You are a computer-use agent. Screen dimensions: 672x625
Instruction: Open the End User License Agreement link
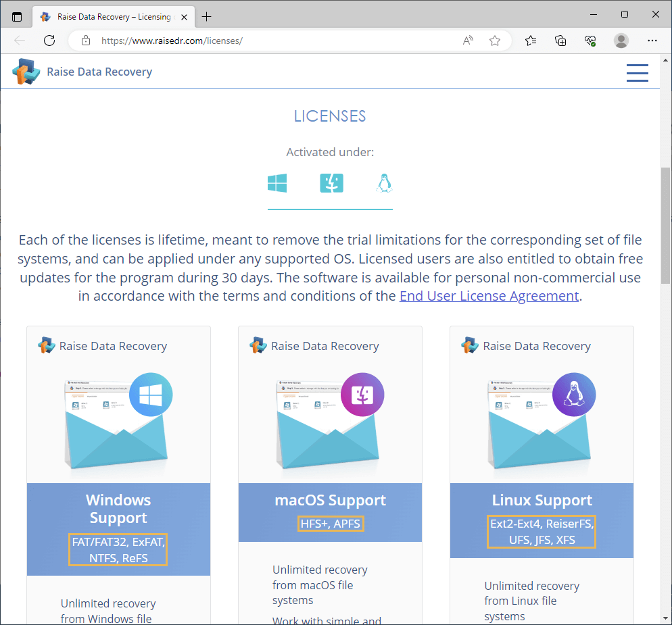tap(488, 295)
